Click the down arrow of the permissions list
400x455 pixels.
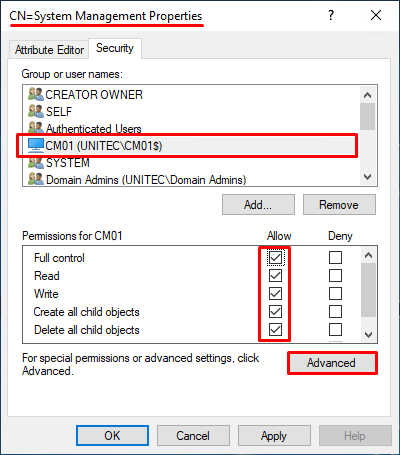coord(368,334)
